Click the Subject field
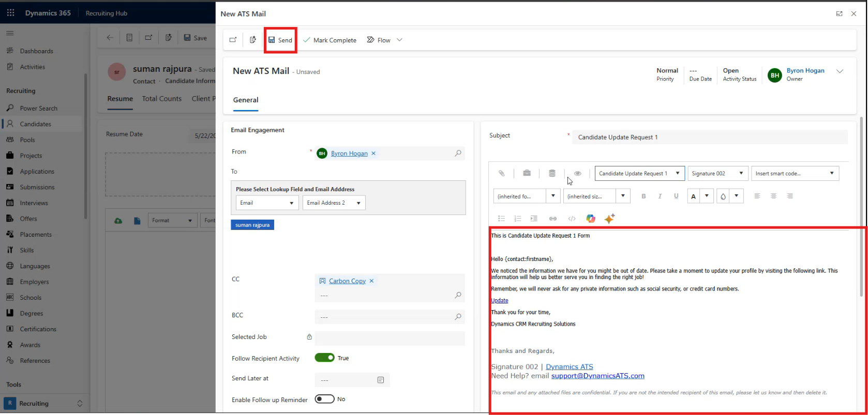 pos(710,137)
